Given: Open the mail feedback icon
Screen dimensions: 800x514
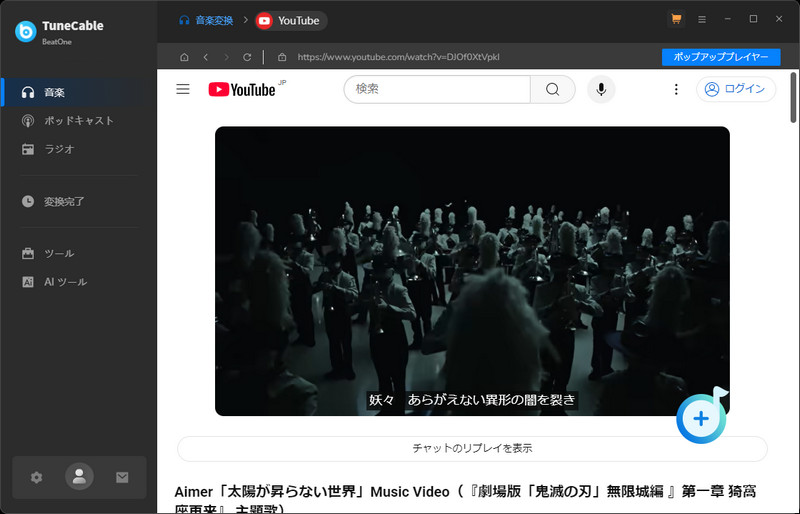Looking at the screenshot, I should pos(122,477).
